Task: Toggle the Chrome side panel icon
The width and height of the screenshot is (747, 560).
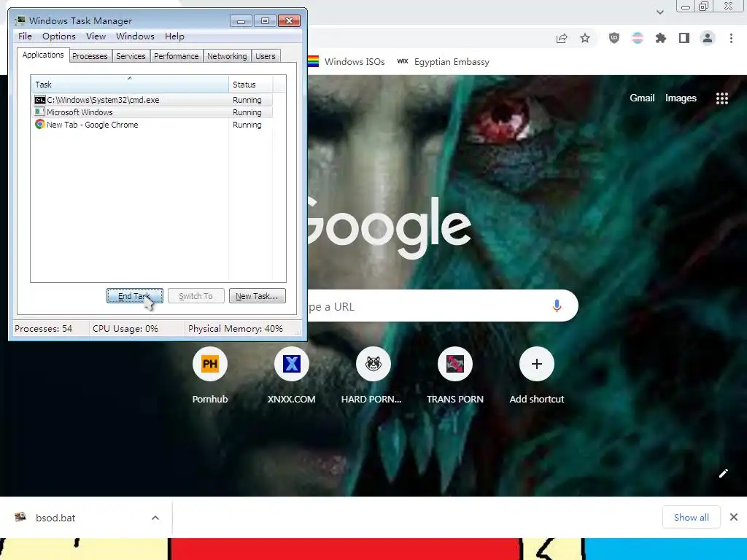Action: pos(684,38)
